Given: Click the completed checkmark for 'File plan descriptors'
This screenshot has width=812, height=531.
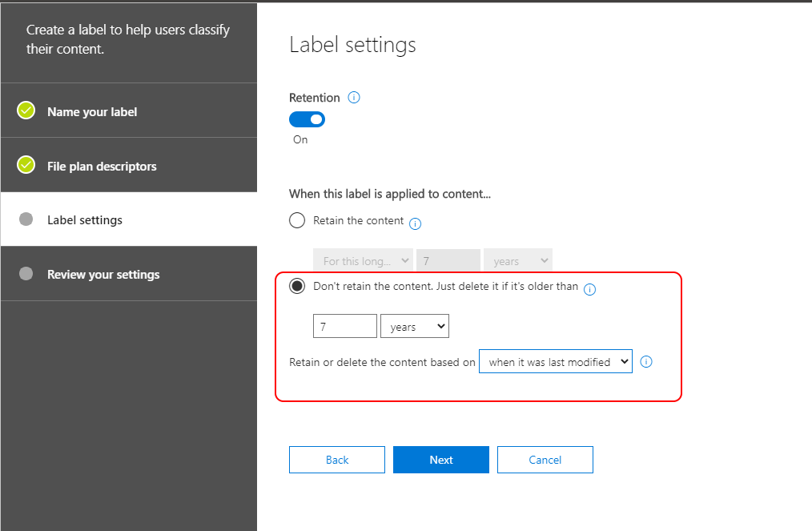Looking at the screenshot, I should pyautogui.click(x=26, y=165).
